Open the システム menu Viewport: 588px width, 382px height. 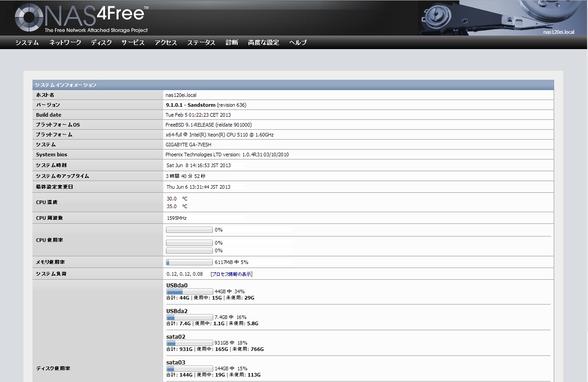27,42
